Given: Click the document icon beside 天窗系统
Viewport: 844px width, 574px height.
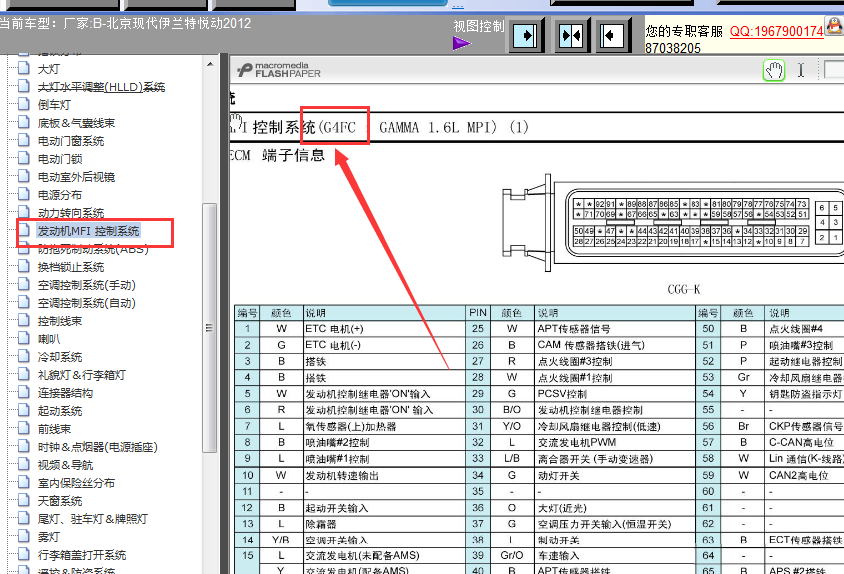Looking at the screenshot, I should click(24, 500).
